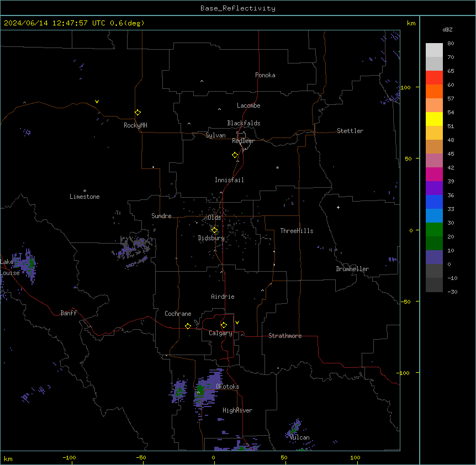Select the yellow diamond marker above Didsbury

214,230
